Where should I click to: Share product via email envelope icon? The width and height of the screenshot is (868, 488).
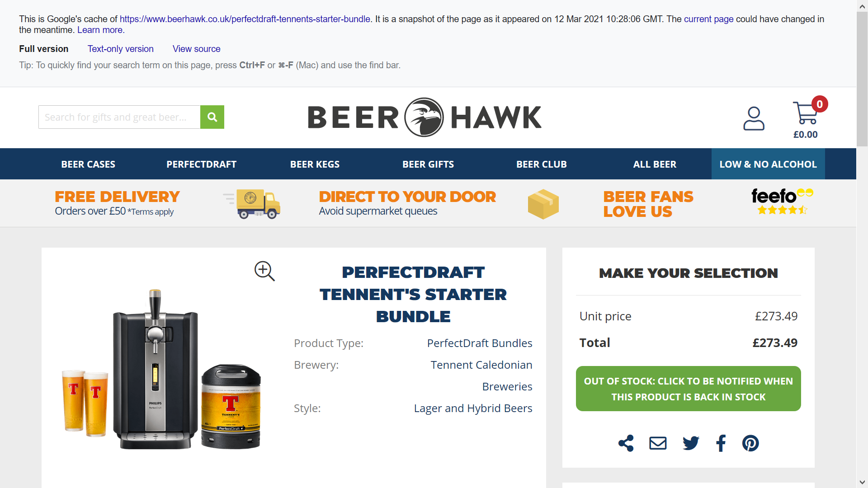click(658, 443)
